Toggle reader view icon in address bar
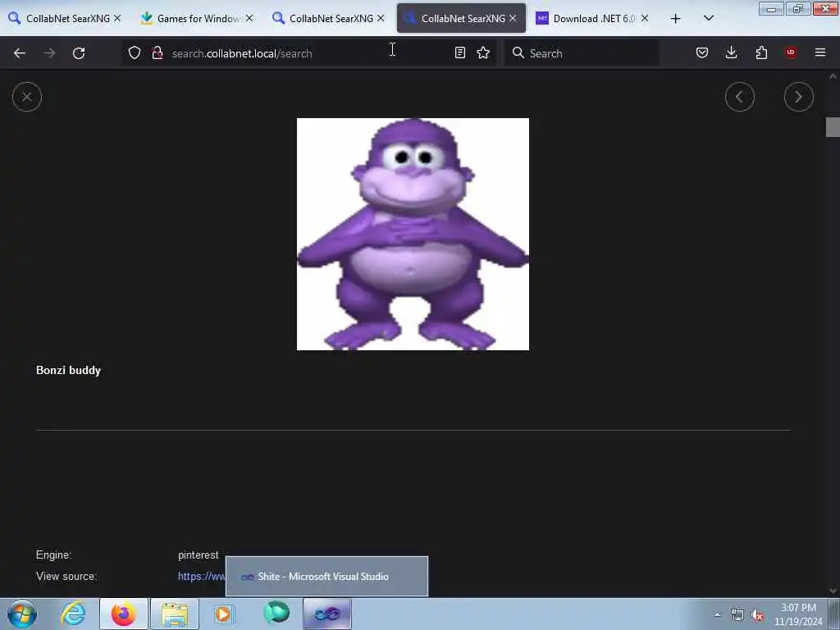Image resolution: width=840 pixels, height=630 pixels. pos(459,52)
